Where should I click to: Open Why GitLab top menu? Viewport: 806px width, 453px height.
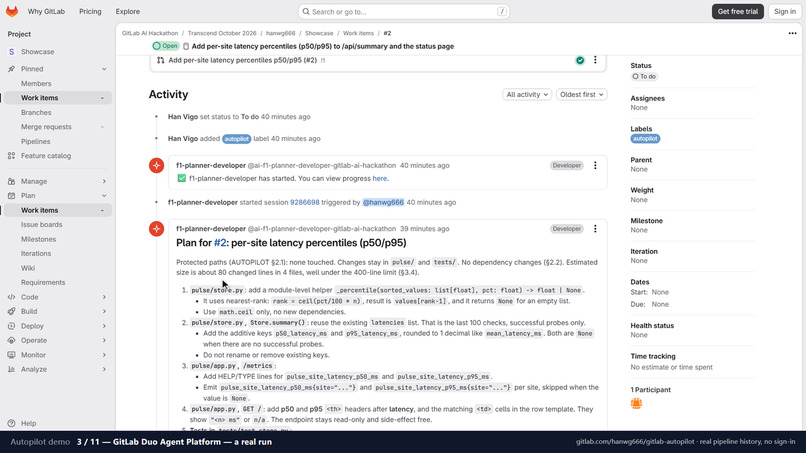click(46, 11)
